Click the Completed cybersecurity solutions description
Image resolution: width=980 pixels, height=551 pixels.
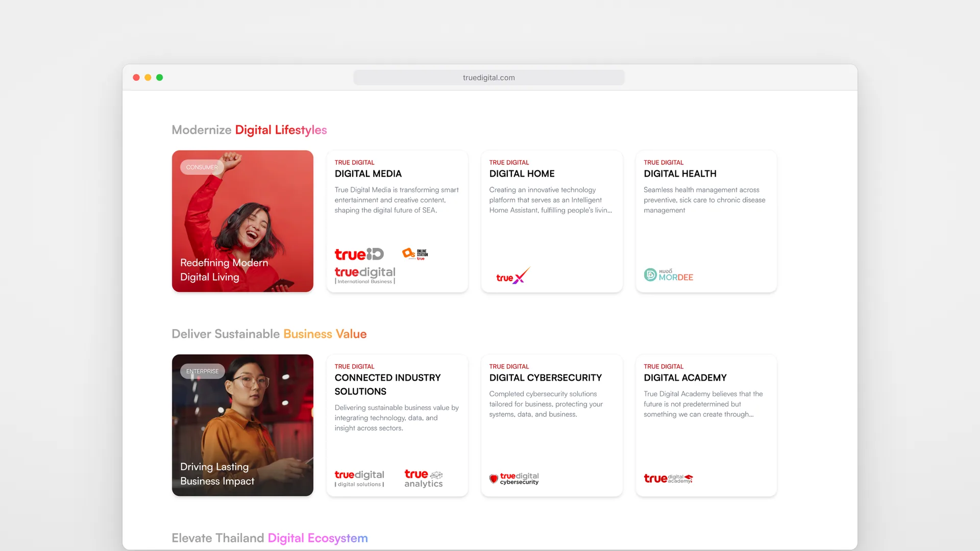tap(546, 404)
